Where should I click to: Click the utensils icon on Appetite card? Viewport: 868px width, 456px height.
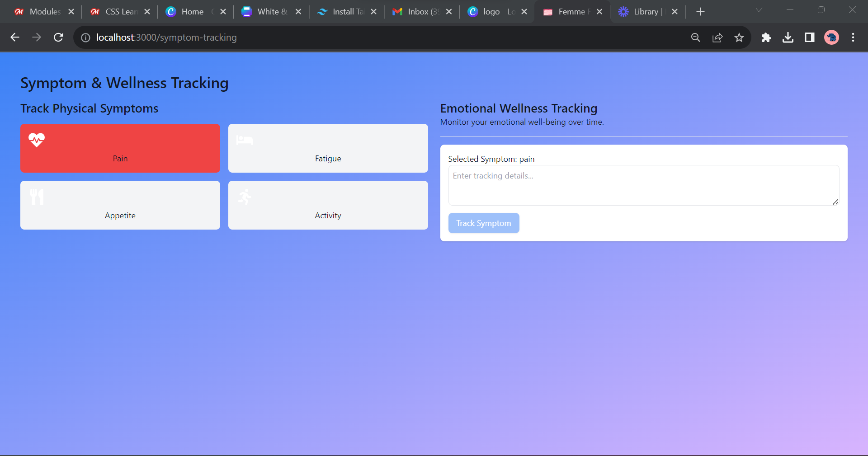37,197
